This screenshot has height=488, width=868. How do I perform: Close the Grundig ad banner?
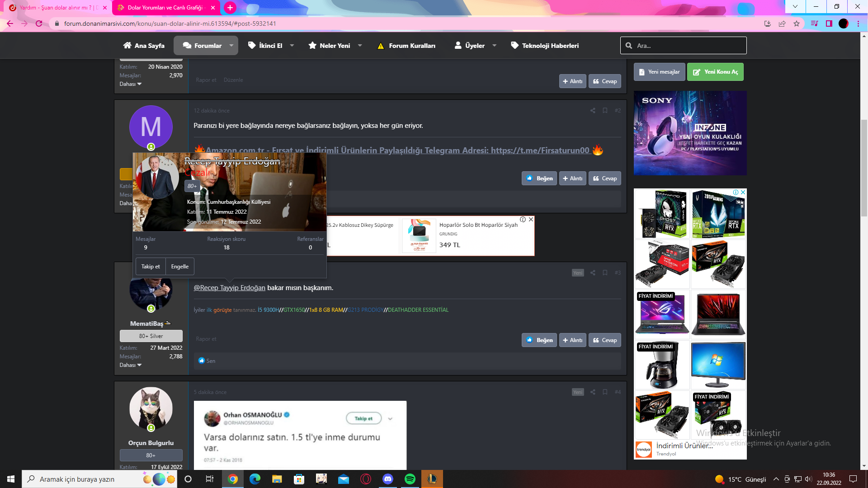coord(531,220)
